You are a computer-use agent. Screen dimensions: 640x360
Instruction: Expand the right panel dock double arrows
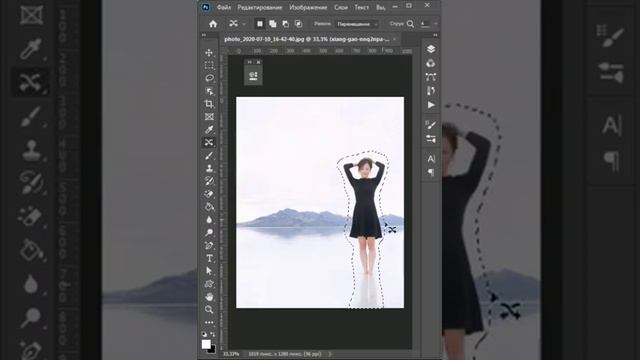435,35
